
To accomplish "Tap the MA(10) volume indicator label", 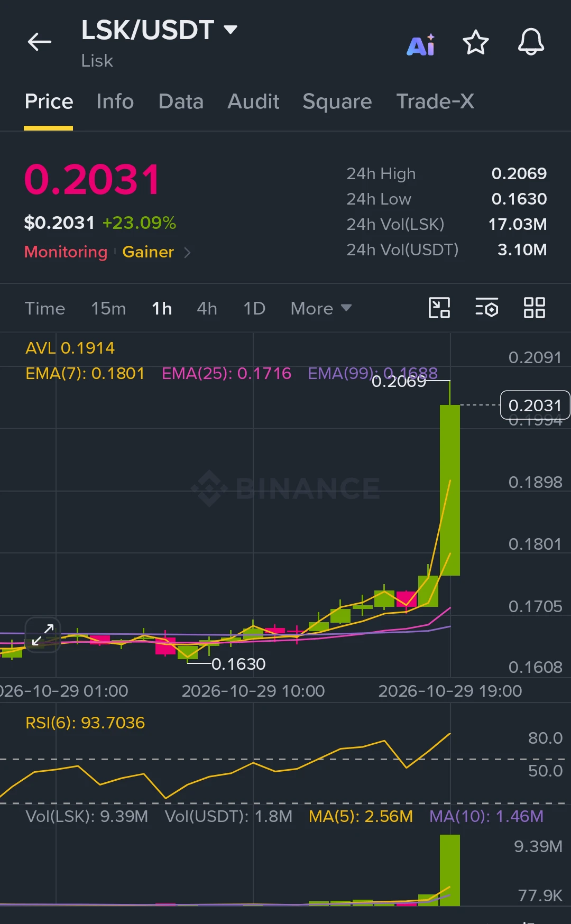I will pos(486,816).
